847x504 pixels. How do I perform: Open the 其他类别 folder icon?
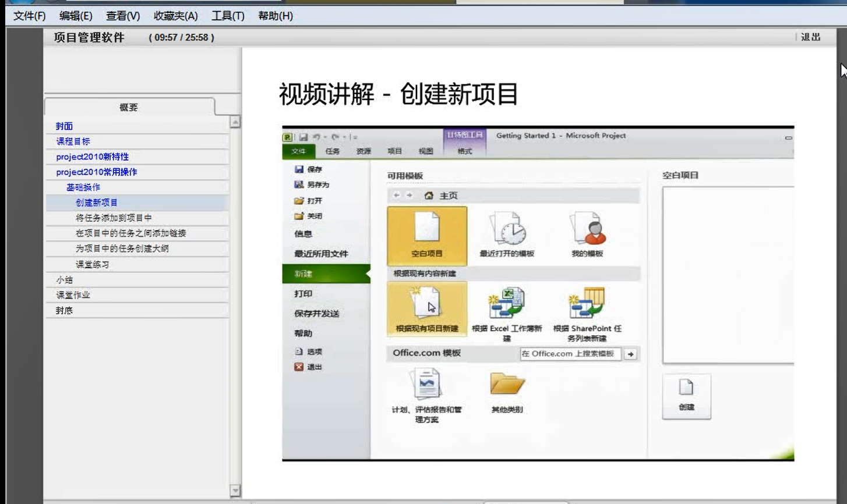[x=507, y=385]
